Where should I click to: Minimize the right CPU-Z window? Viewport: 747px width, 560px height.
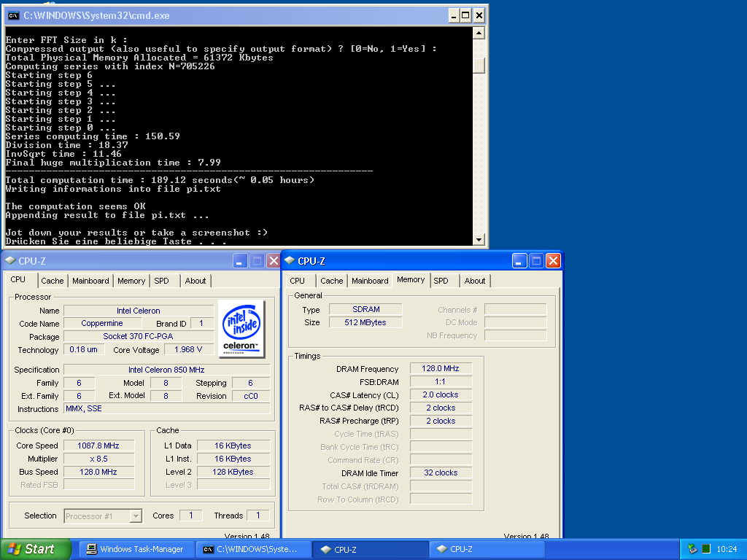click(x=519, y=261)
